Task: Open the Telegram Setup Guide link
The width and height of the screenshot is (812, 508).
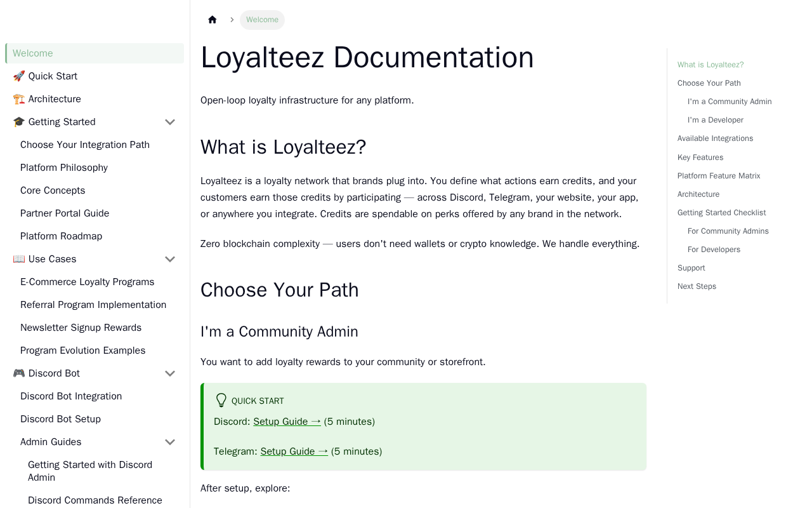Action: tap(294, 451)
